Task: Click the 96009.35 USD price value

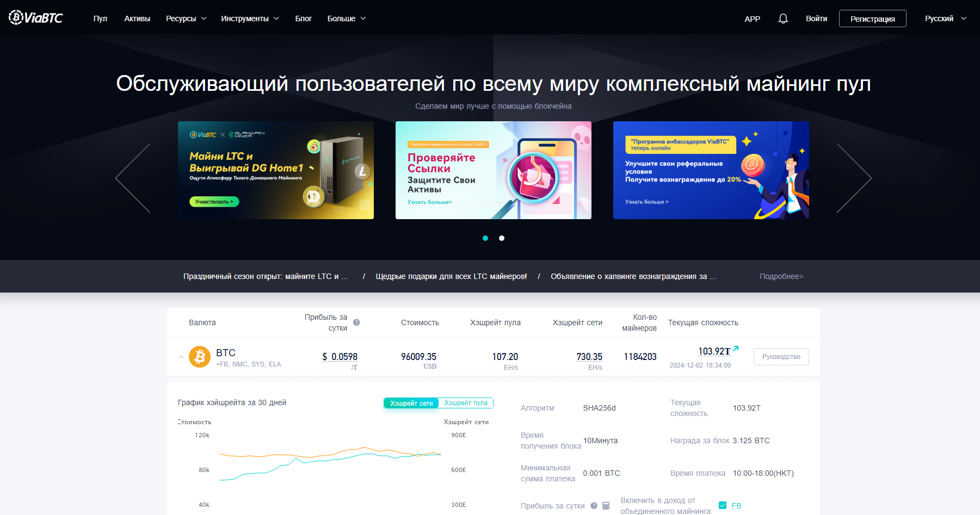Action: (418, 357)
